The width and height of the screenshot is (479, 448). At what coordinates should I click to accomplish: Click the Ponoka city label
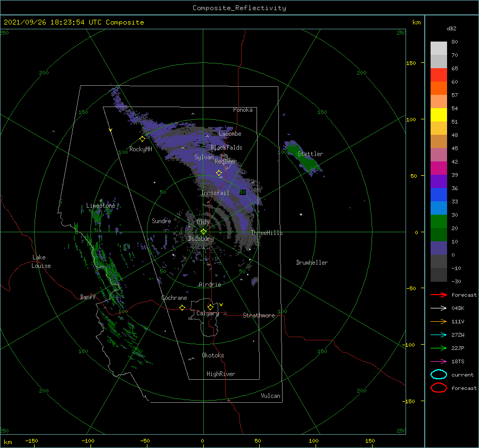click(243, 110)
